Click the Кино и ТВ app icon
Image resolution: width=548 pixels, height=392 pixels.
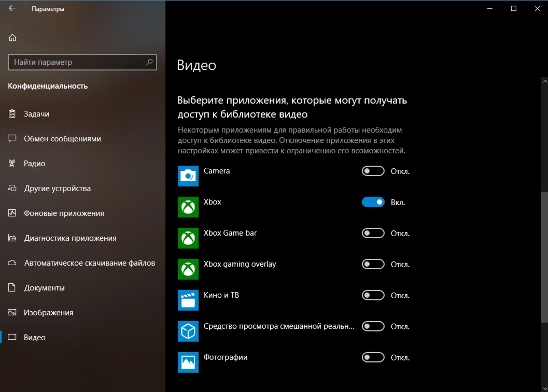point(188,300)
